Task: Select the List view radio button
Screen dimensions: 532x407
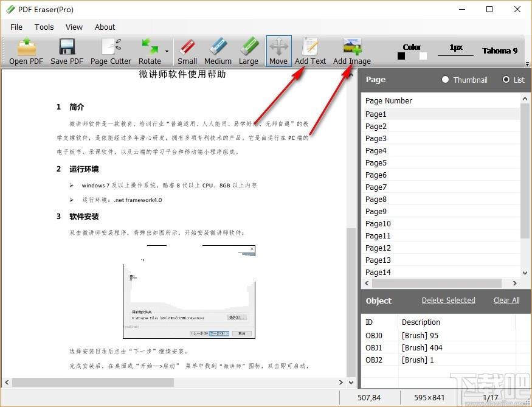Action: coord(506,80)
